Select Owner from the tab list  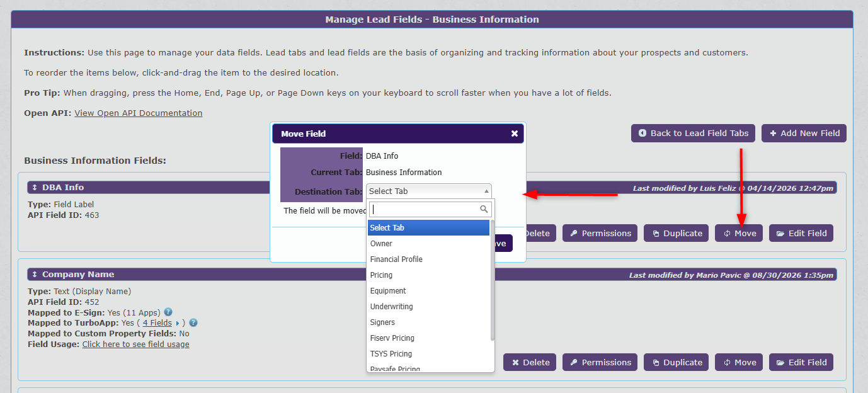pos(428,243)
